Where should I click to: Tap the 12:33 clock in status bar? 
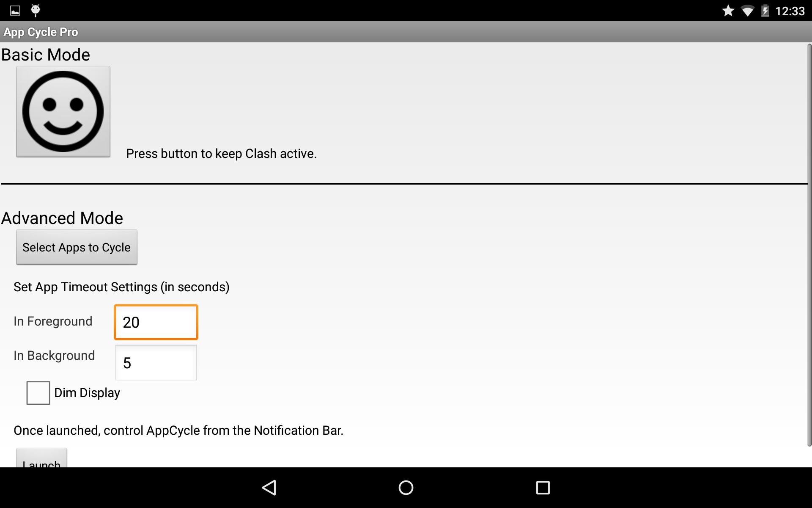click(790, 11)
